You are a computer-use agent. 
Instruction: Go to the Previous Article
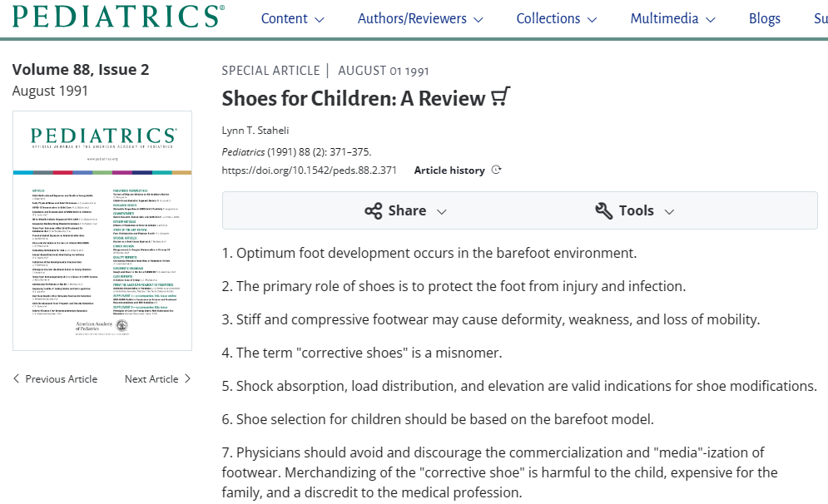(61, 378)
